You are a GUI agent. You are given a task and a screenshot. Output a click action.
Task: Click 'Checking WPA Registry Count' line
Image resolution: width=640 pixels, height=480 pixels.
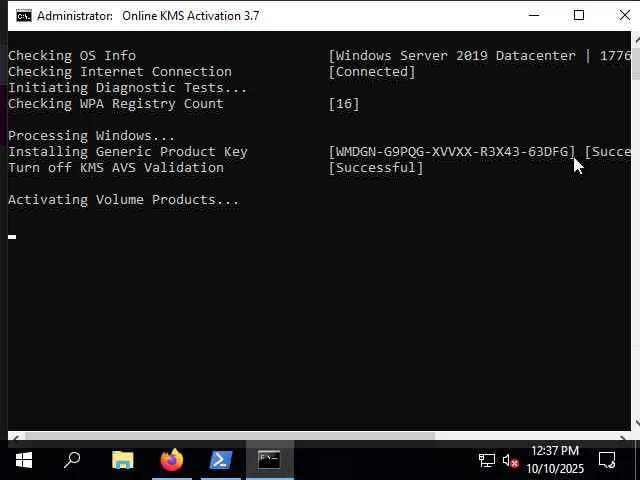(x=116, y=104)
